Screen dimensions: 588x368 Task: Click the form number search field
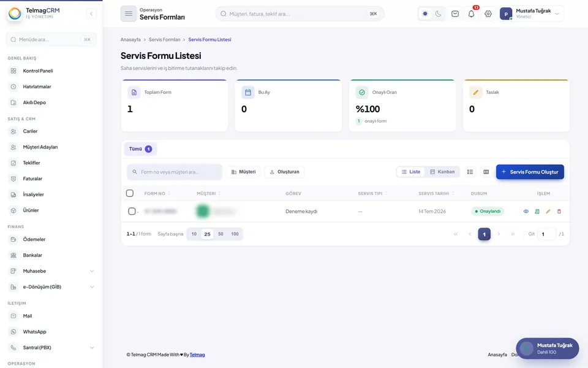[175, 172]
